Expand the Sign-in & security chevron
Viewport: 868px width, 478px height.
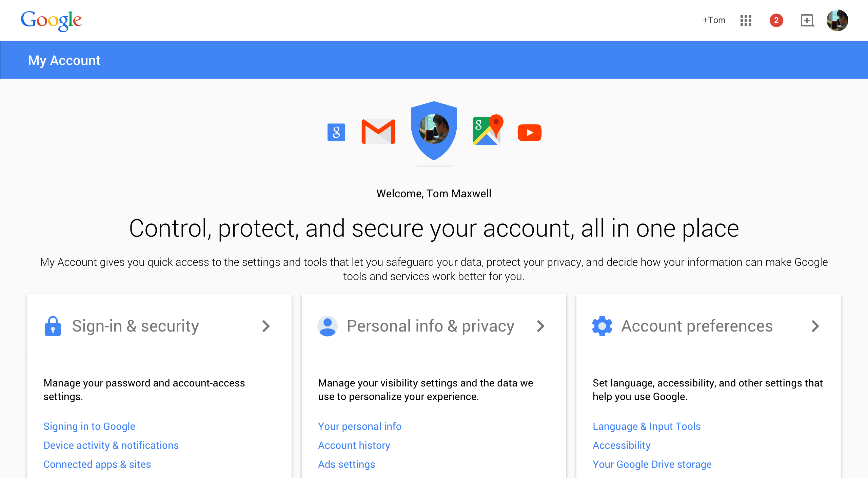pos(266,326)
